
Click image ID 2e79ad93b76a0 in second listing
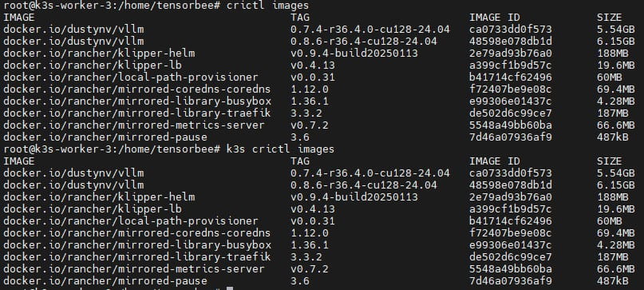[x=511, y=197]
